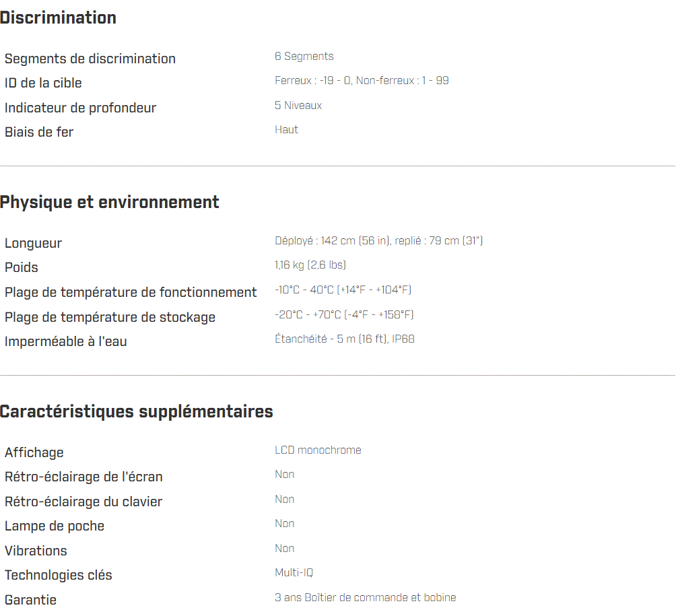Click the Garantie 3 ans value

point(365,597)
